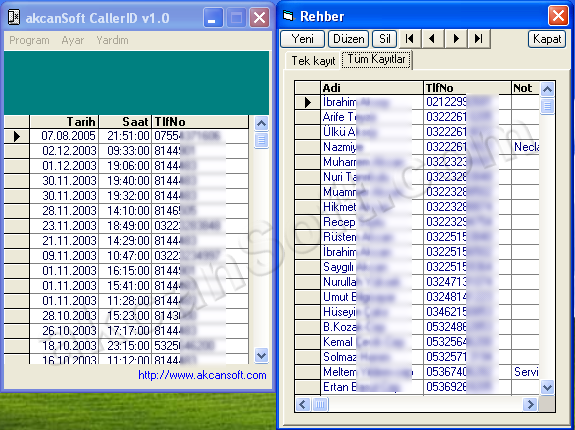Click down arrow of CallerID call list scrollbar
This screenshot has width=575, height=430.
[261, 355]
